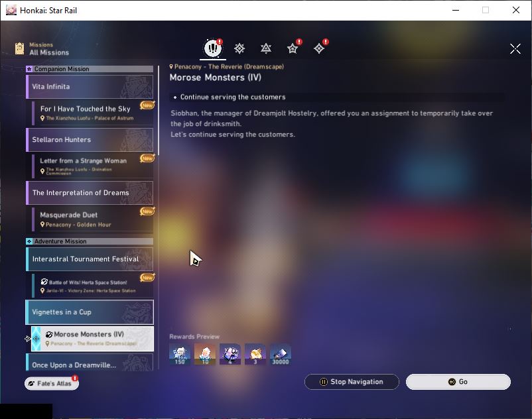Click the Go button
This screenshot has width=532, height=419.
coord(458,382)
